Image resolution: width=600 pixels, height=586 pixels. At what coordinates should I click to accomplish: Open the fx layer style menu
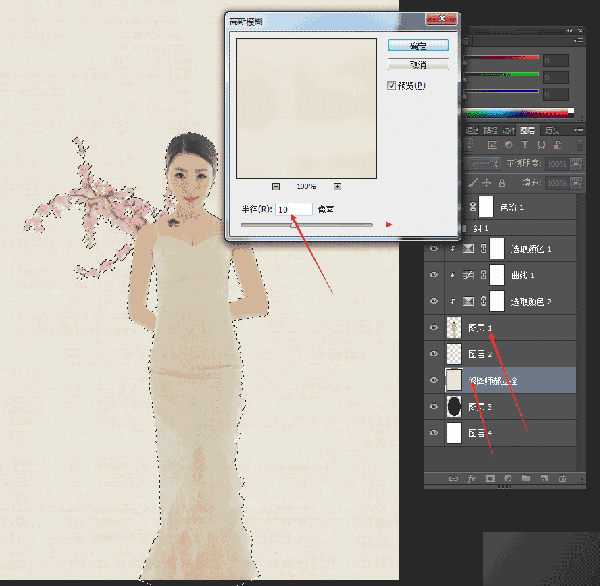coord(471,478)
